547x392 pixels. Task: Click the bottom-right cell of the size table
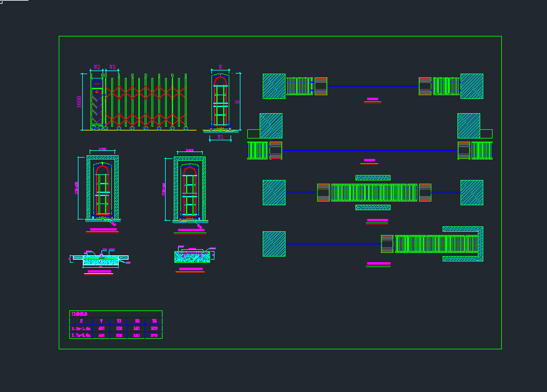154,335
